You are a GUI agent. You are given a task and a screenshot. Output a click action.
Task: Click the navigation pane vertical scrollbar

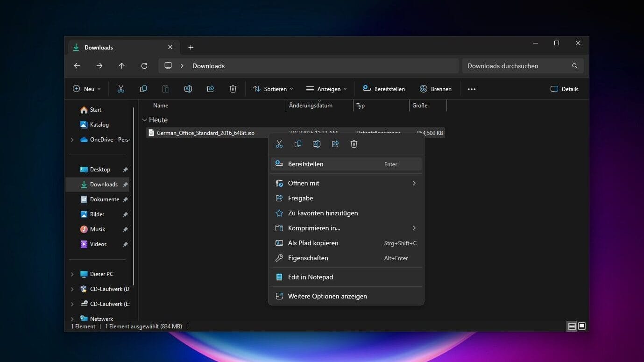point(134,196)
